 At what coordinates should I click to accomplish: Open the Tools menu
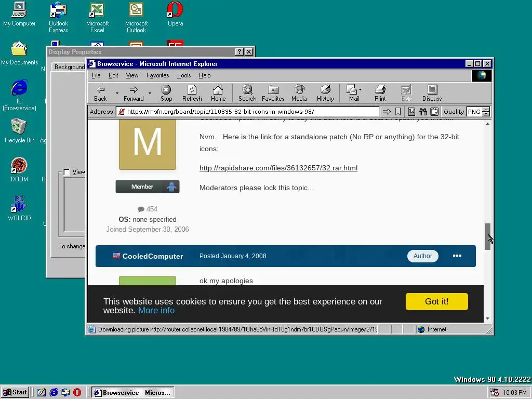click(x=184, y=75)
